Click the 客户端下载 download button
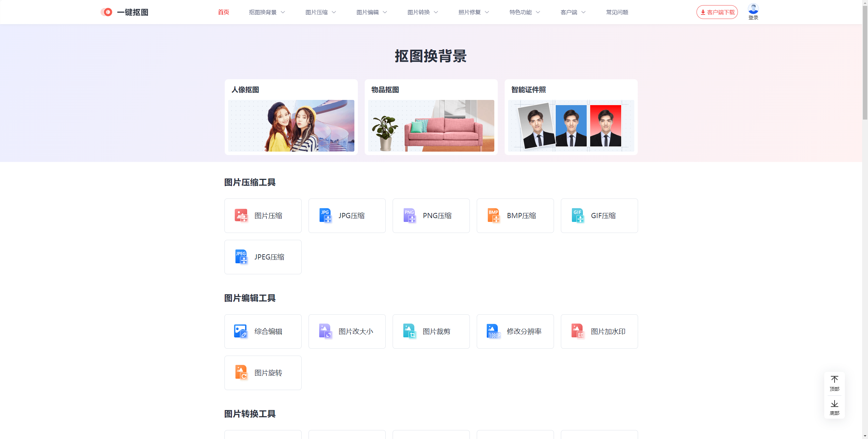 click(717, 12)
